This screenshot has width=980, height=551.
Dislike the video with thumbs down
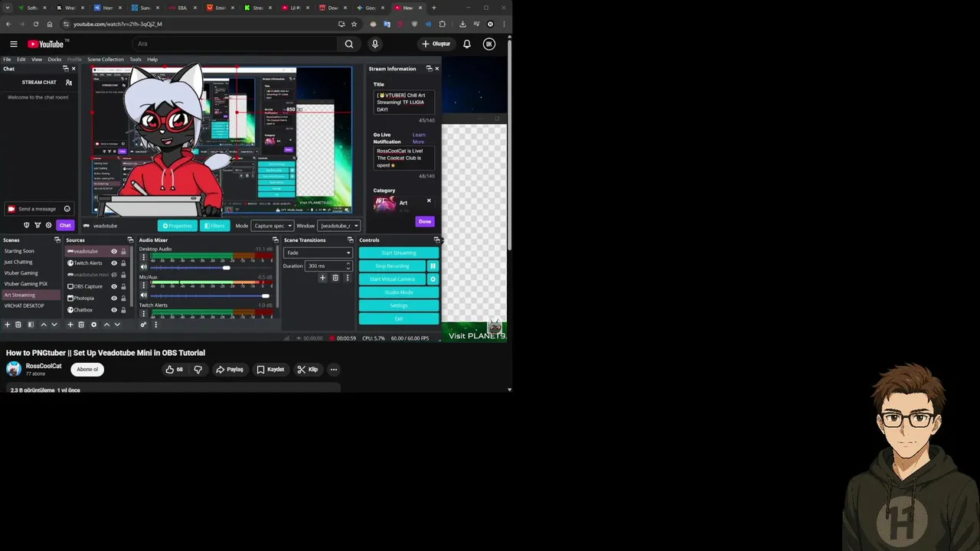pyautogui.click(x=198, y=370)
